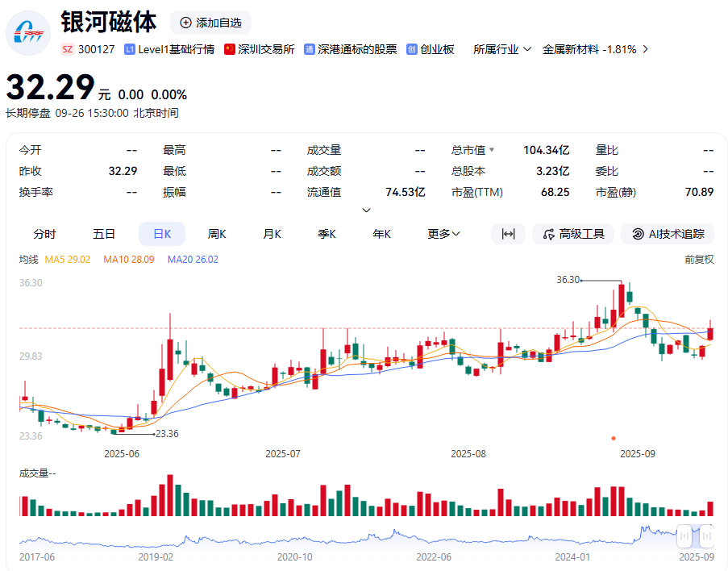The image size is (728, 571).
Task: Click the right range slider handle
Action: [x=707, y=536]
